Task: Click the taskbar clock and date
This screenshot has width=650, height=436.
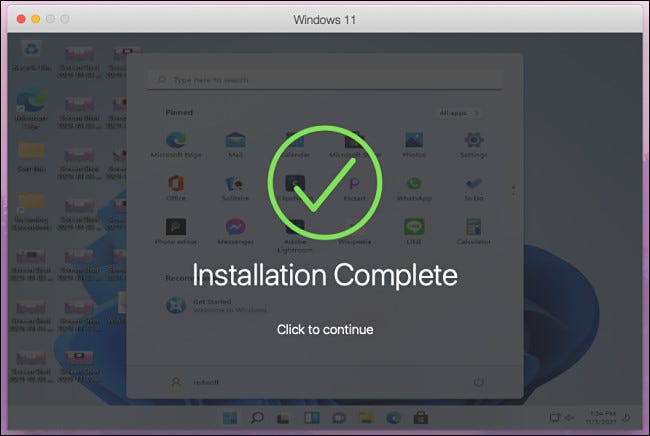Action: coord(601,417)
